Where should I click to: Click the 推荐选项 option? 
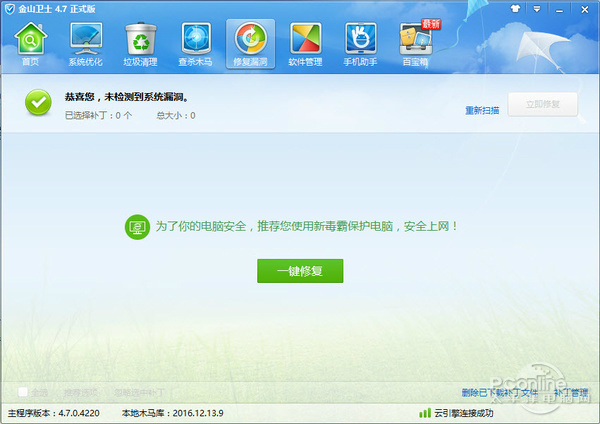pyautogui.click(x=81, y=392)
